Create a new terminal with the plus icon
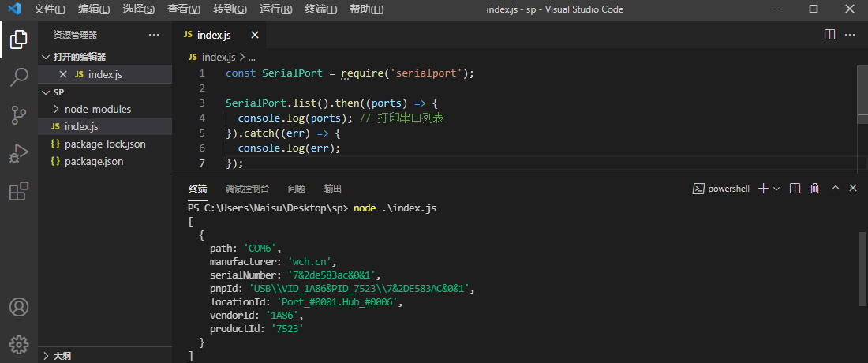This screenshot has width=868, height=363. click(763, 189)
